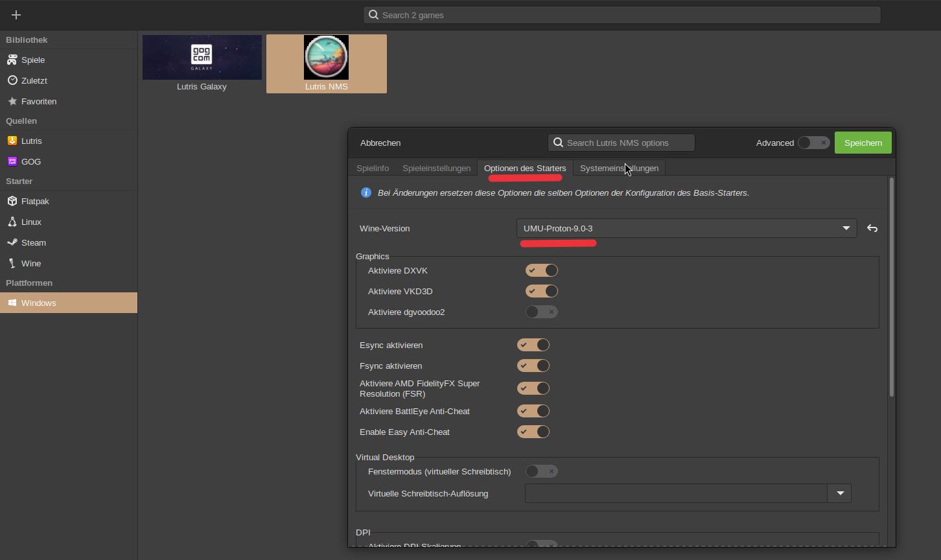Click the Flatpak runner icon
The height and width of the screenshot is (560, 941).
[12, 201]
